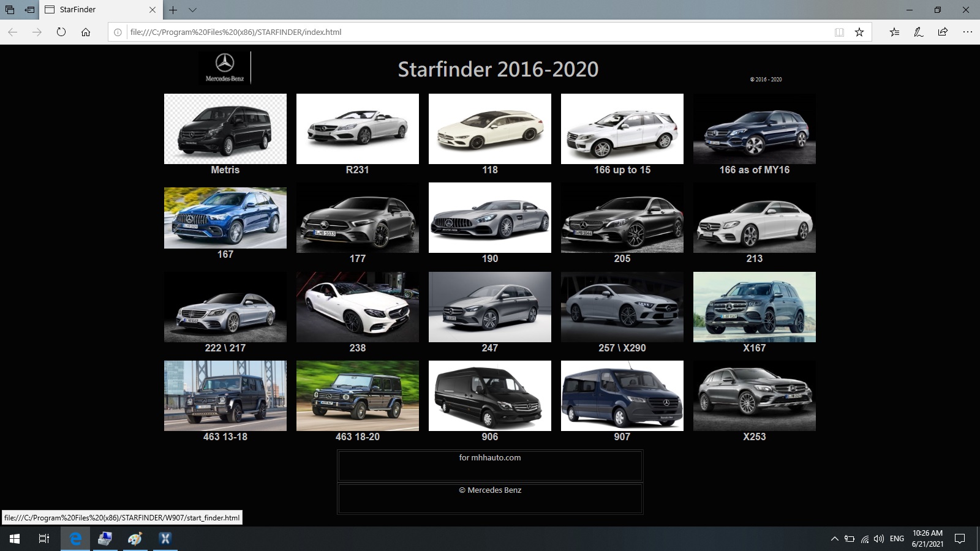The image size is (980, 551).
Task: Set these tabs aside icon
Action: pos(29,10)
